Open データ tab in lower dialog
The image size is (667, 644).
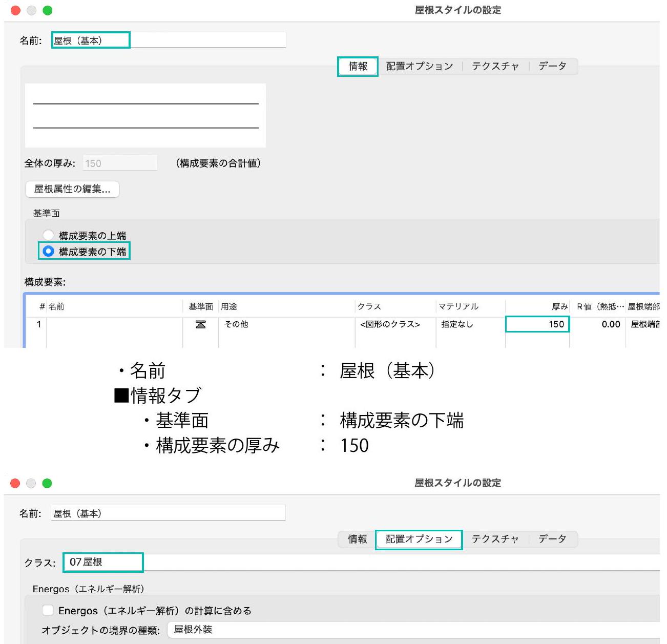point(552,539)
